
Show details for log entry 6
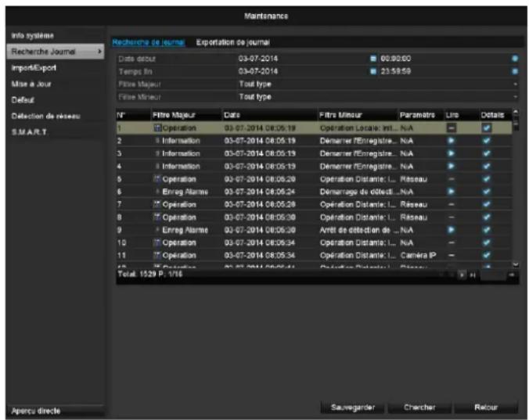(487, 192)
